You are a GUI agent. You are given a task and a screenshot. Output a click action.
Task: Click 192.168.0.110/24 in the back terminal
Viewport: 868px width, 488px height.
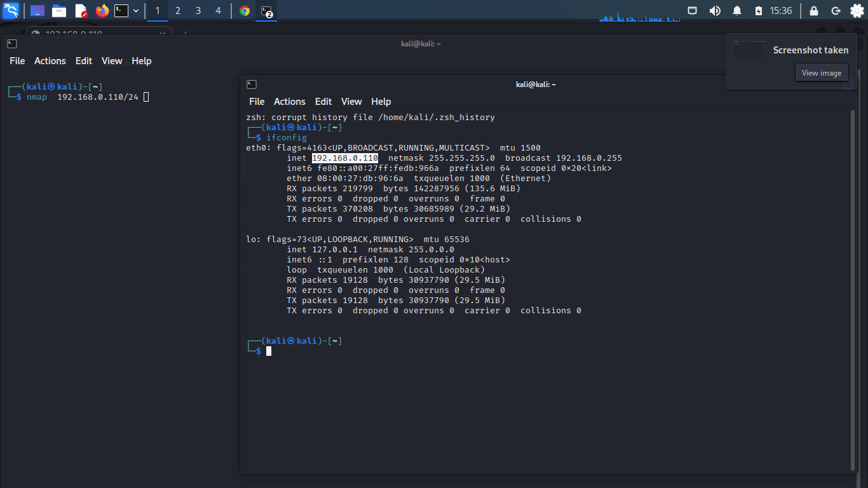click(x=98, y=97)
